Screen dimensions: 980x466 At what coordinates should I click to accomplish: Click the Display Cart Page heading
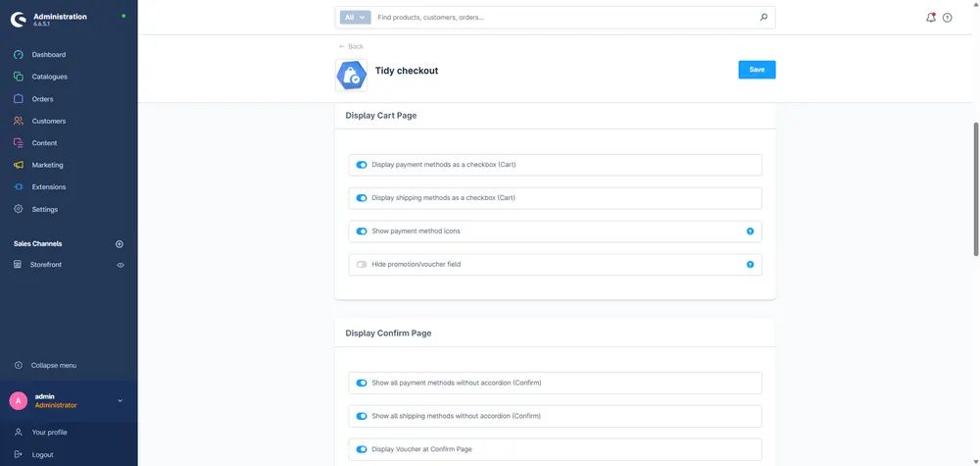coord(380,115)
